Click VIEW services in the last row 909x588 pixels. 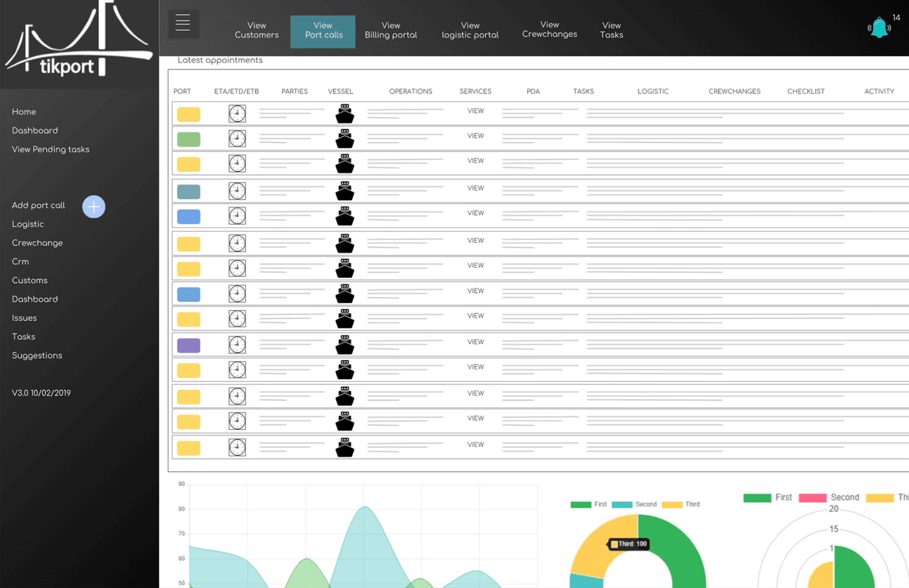pyautogui.click(x=475, y=444)
